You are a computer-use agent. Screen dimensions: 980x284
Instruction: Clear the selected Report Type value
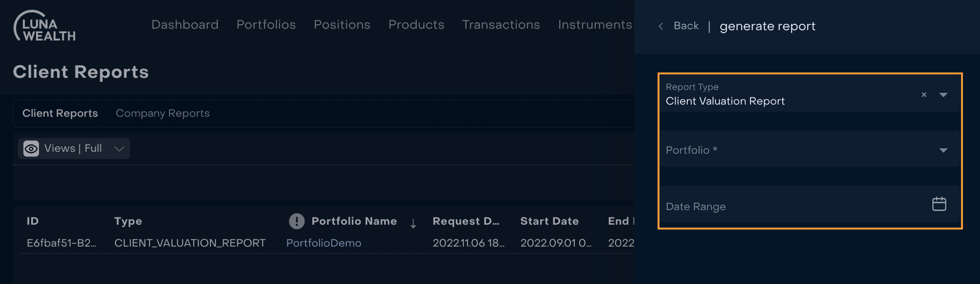923,95
